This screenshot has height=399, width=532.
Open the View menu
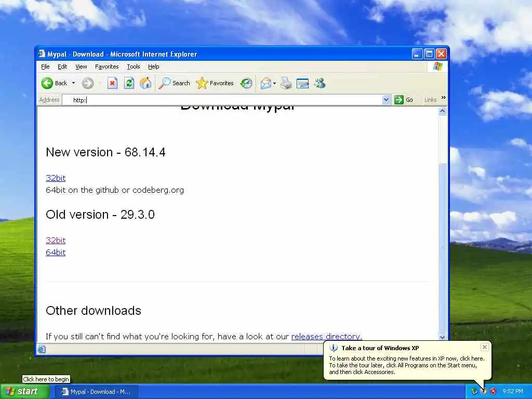pos(81,66)
